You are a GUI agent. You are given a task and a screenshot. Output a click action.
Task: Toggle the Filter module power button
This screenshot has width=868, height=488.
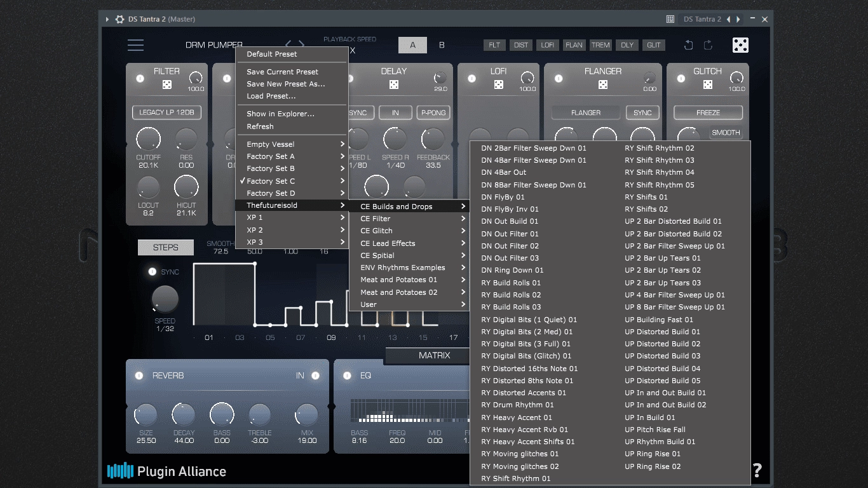140,79
